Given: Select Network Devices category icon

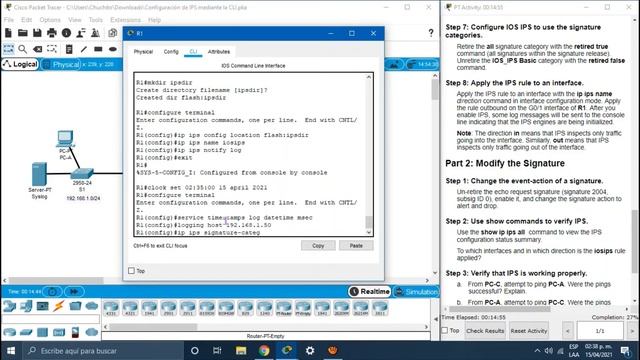Looking at the screenshot, I should pyautogui.click(x=9, y=306).
